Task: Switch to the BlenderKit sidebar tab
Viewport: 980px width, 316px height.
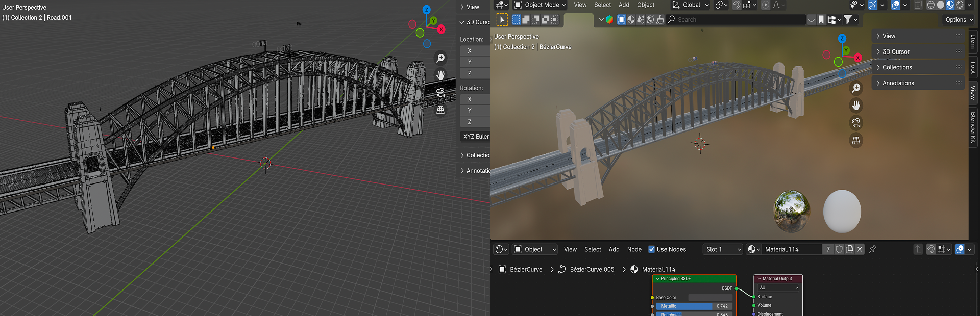Action: (x=973, y=127)
